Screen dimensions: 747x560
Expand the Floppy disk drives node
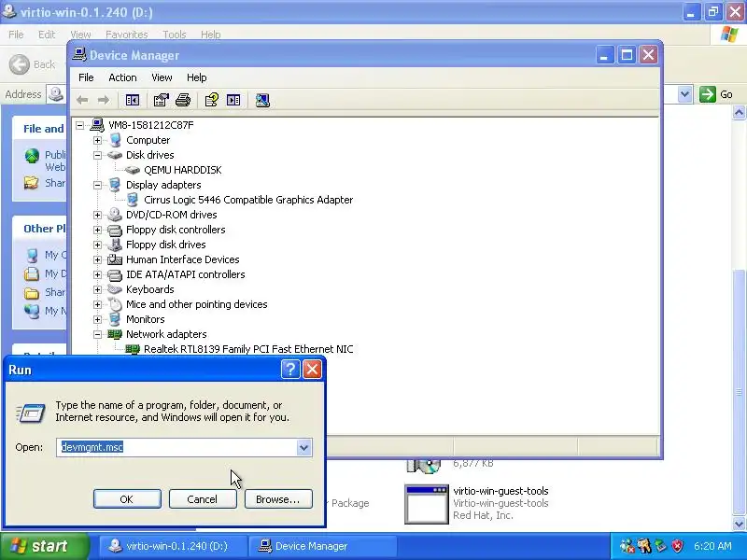point(98,245)
